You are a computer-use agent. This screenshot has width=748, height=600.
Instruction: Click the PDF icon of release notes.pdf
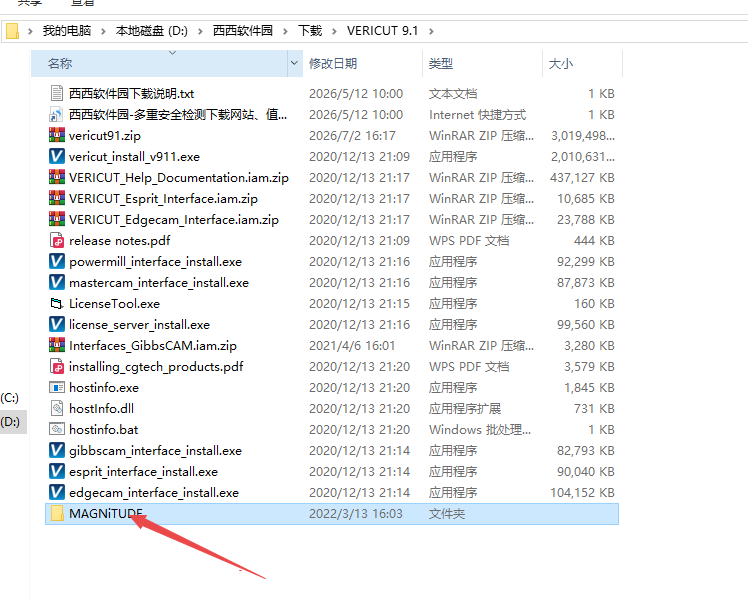[x=57, y=240]
